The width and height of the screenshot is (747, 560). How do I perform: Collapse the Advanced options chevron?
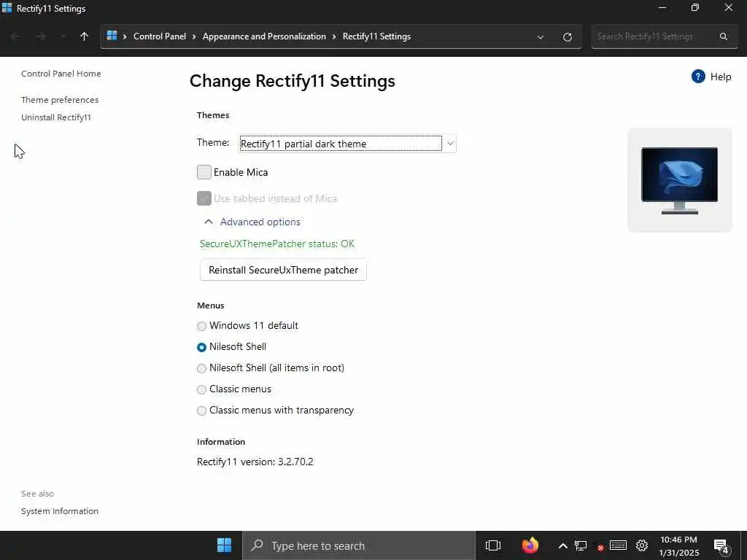click(x=208, y=222)
